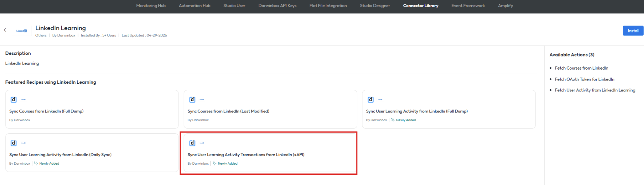This screenshot has height=185, width=644.
Task: Click Fetch OAuth Token for LinkedIn action
Action: (584, 79)
